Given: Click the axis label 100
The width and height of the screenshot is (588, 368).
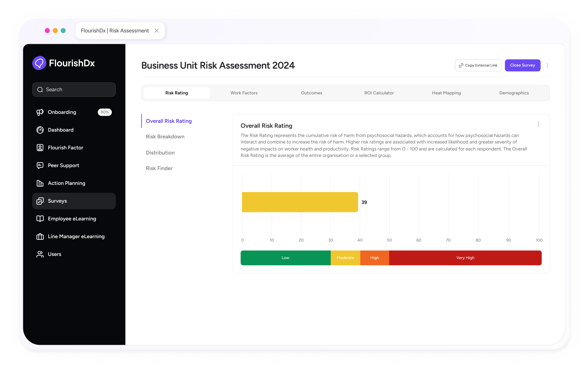Looking at the screenshot, I should 539,240.
